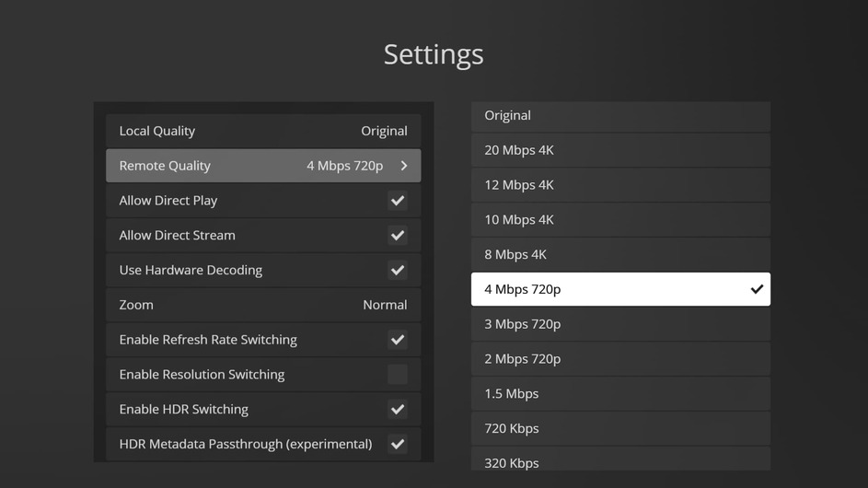Toggle the Allow Direct Play checkbox

tap(397, 201)
